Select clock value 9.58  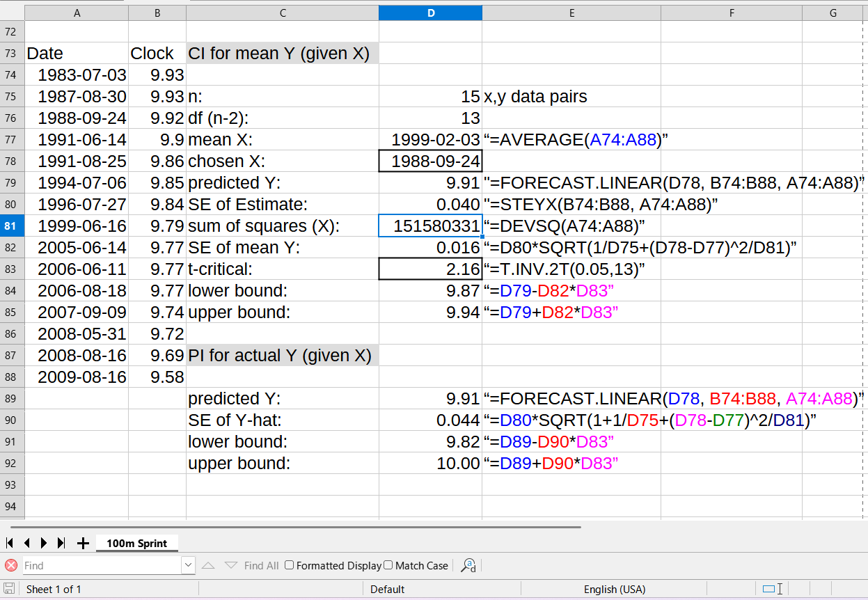pyautogui.click(x=157, y=377)
